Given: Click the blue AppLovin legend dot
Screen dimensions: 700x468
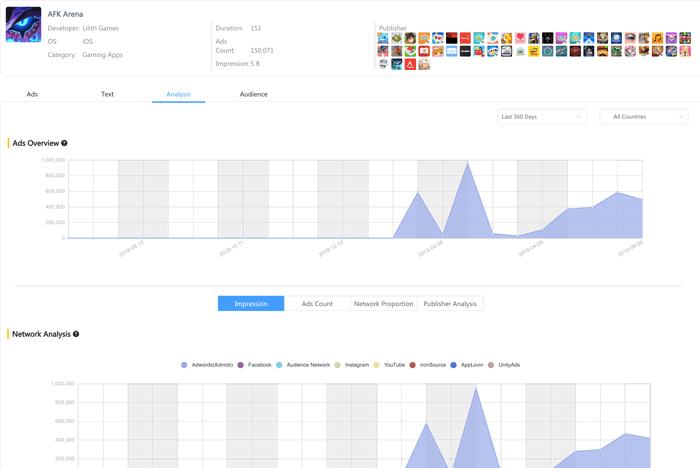Looking at the screenshot, I should click(454, 365).
